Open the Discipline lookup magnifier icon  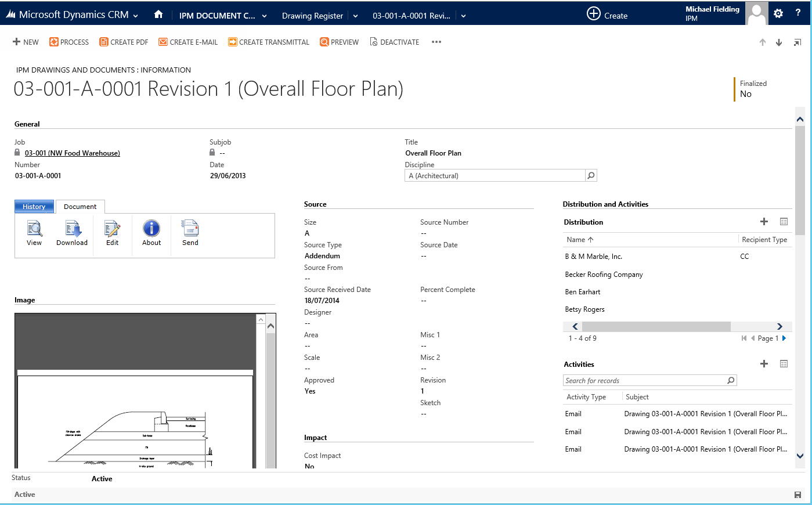click(590, 175)
